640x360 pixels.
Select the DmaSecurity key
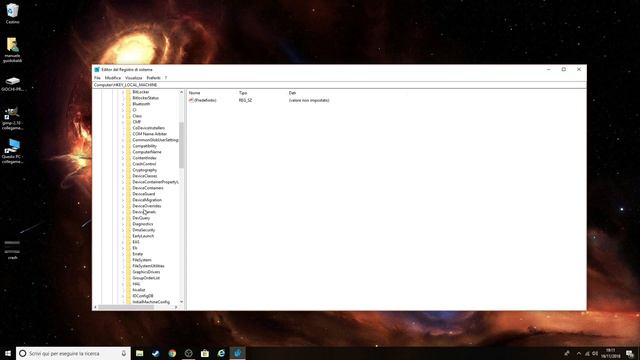tap(144, 230)
